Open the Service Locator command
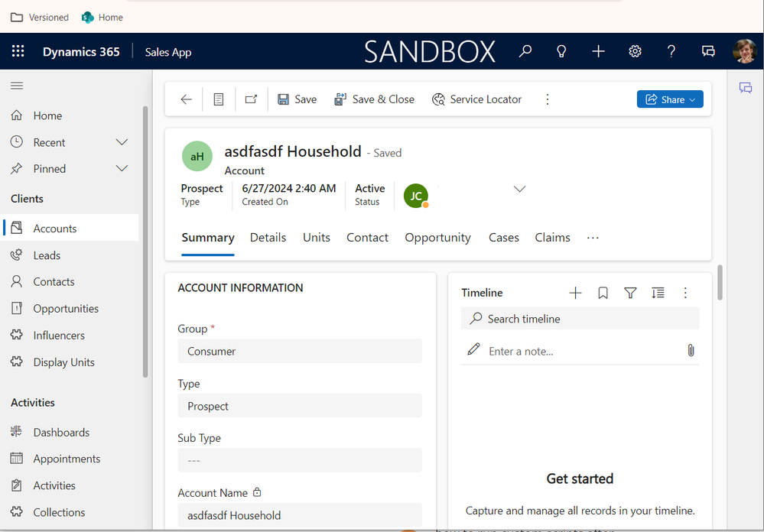The height and width of the screenshot is (532, 764). (x=476, y=99)
